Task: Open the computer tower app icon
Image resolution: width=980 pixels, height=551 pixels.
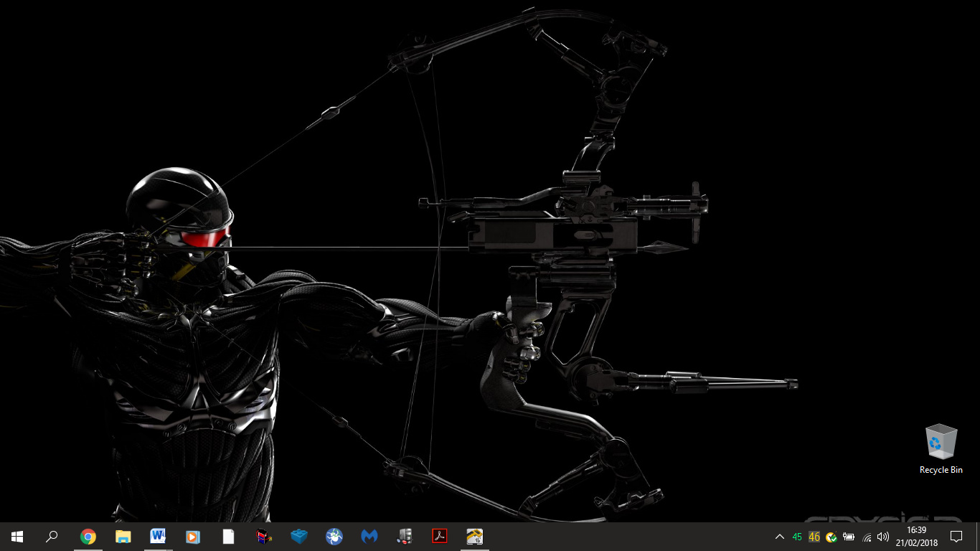Action: [x=404, y=537]
